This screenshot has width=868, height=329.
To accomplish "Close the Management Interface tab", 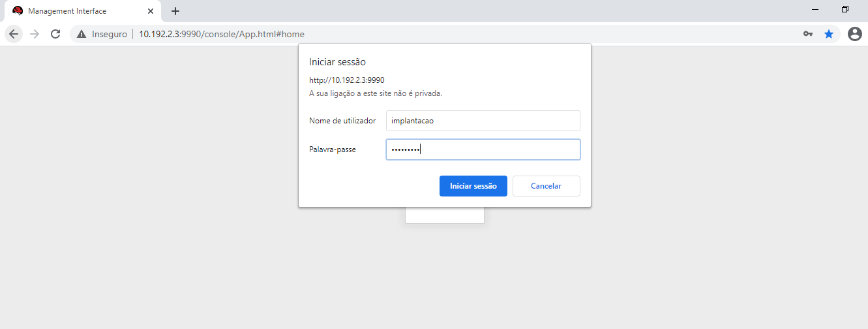I will tap(151, 11).
